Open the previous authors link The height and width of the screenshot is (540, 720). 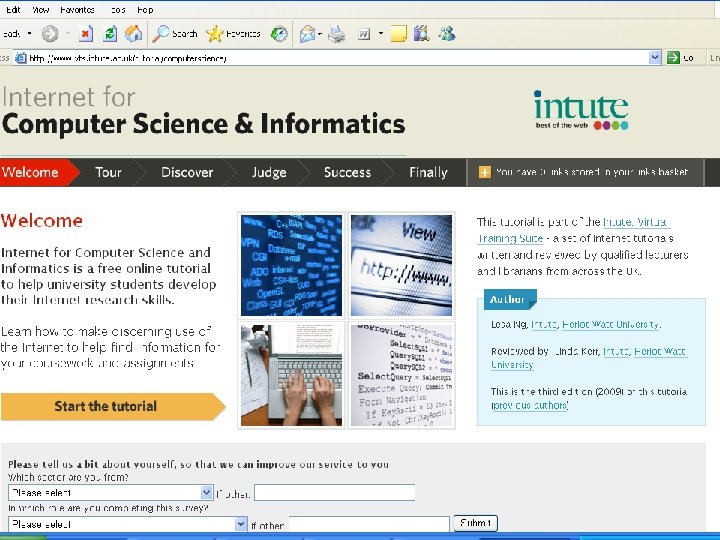pos(529,405)
